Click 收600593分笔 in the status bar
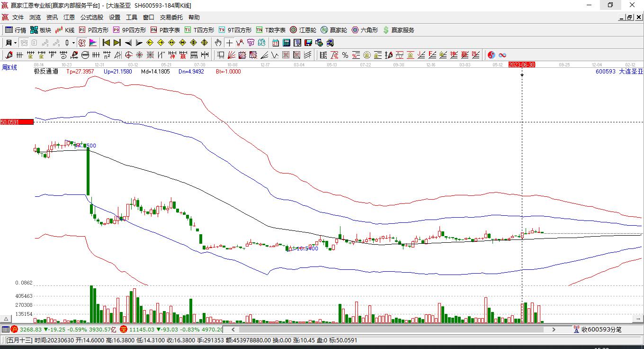This screenshot has width=644, height=349. [x=601, y=329]
